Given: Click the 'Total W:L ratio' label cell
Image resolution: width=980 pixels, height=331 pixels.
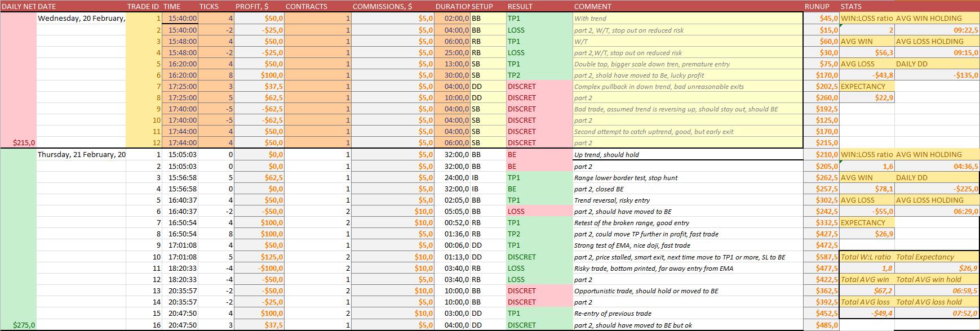Looking at the screenshot, I should point(867,257).
